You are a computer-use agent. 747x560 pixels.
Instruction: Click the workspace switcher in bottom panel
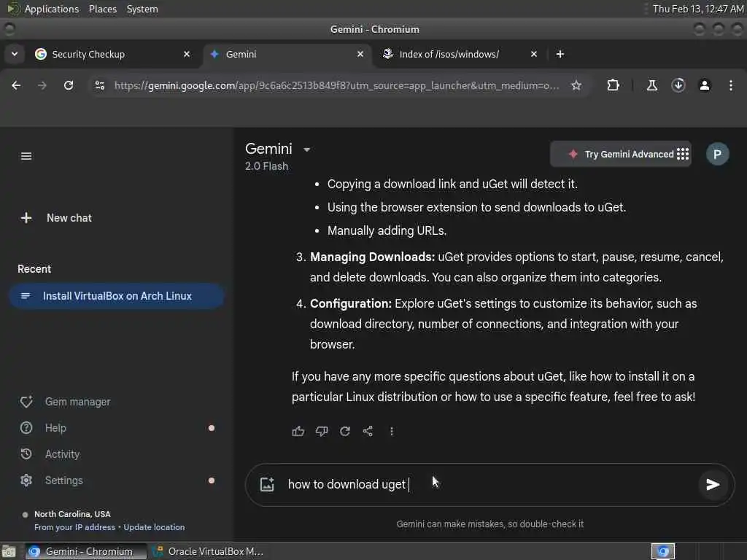pos(663,551)
